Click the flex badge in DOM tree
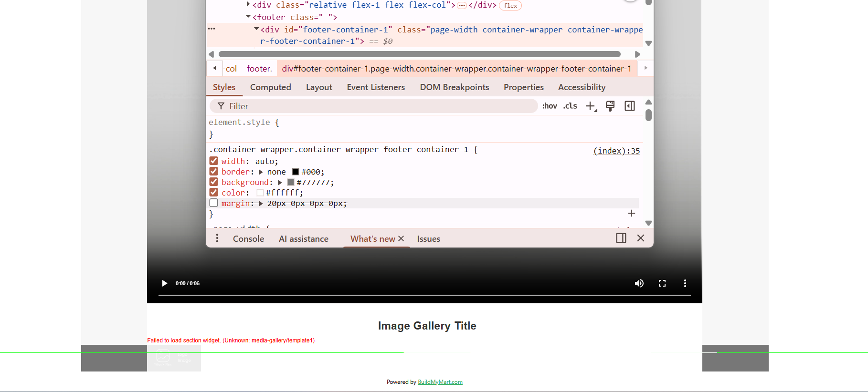 pos(510,6)
